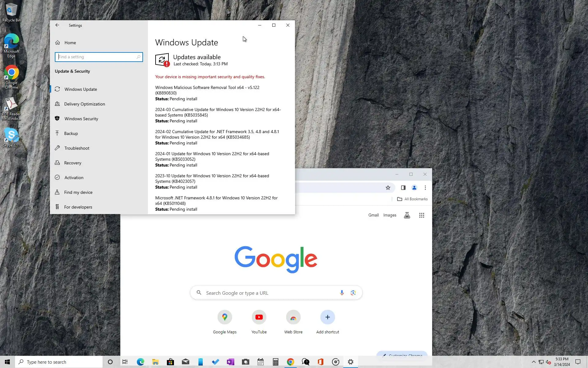Open the Google apps grid
Screen dimensions: 588x368
[x=421, y=215]
